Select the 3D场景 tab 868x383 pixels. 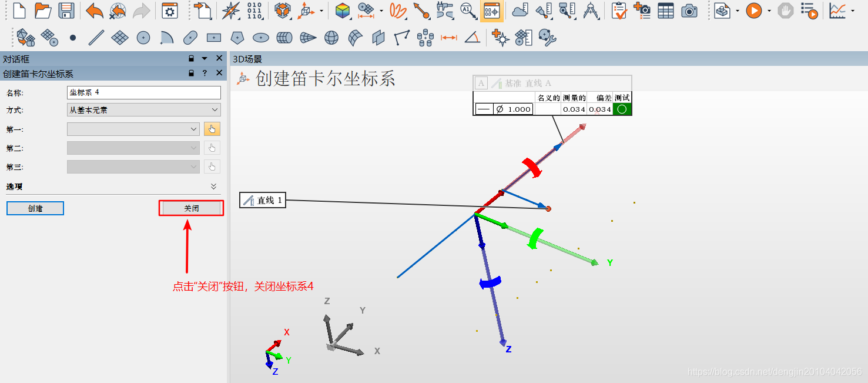pyautogui.click(x=247, y=59)
